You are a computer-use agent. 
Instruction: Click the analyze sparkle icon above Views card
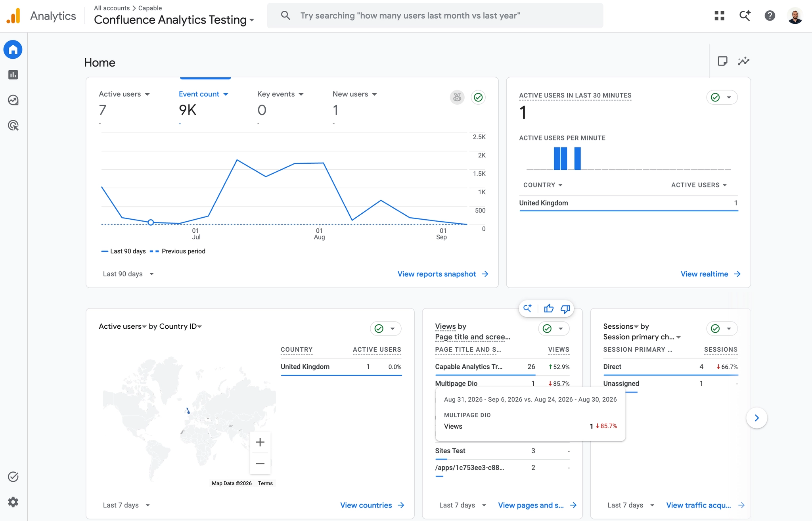click(527, 308)
